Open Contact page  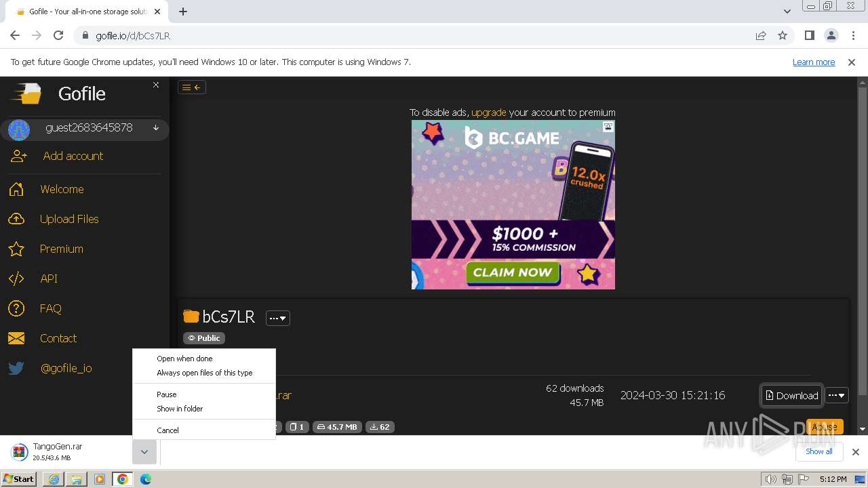[x=58, y=338]
